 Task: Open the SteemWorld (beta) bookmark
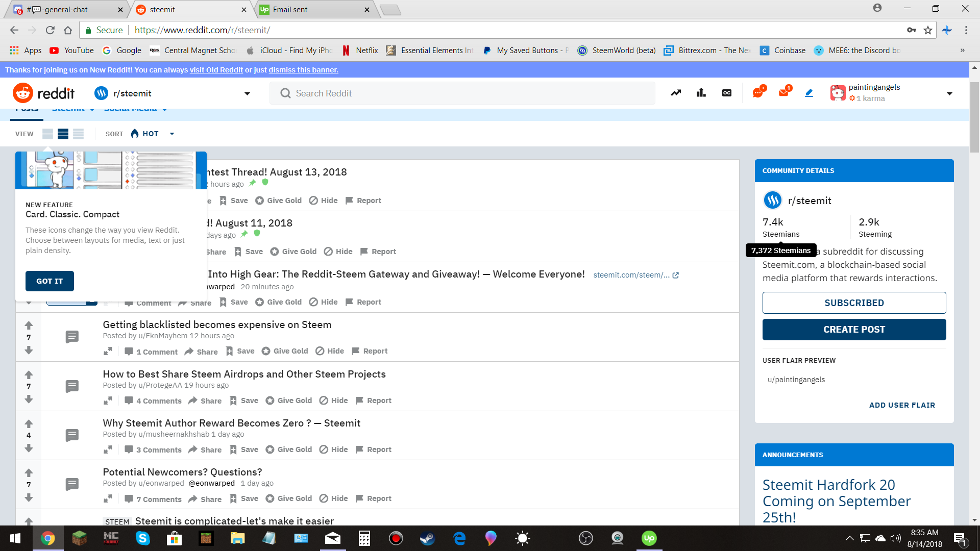point(617,50)
